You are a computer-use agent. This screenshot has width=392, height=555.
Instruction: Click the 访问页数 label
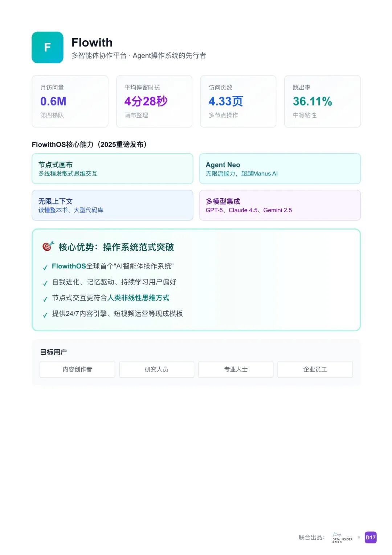(x=221, y=88)
